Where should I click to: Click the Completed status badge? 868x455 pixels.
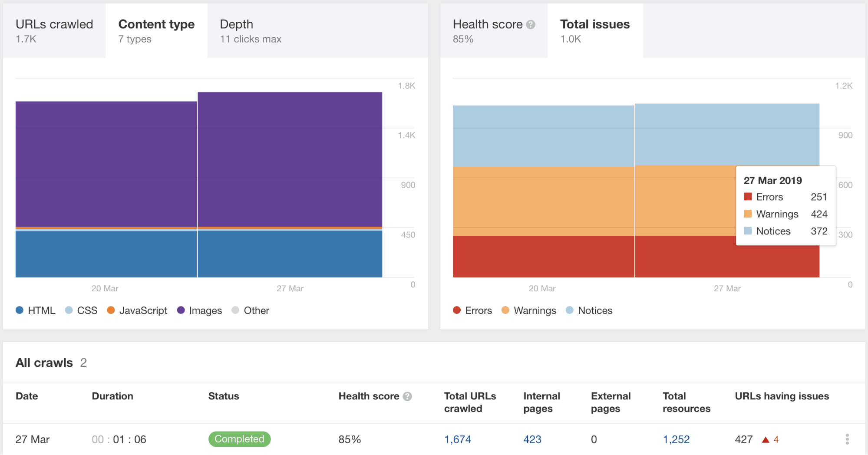(239, 439)
